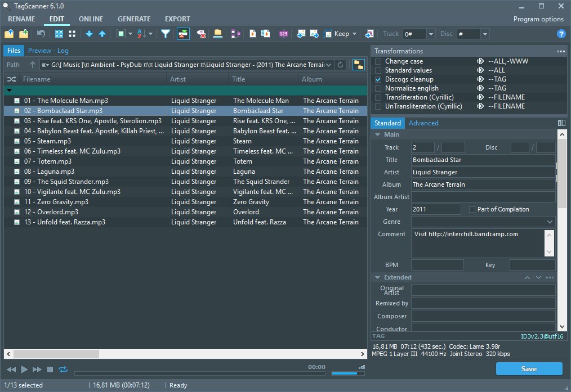Click the purple squares mapping icon
This screenshot has width=571, height=392.
[235, 34]
